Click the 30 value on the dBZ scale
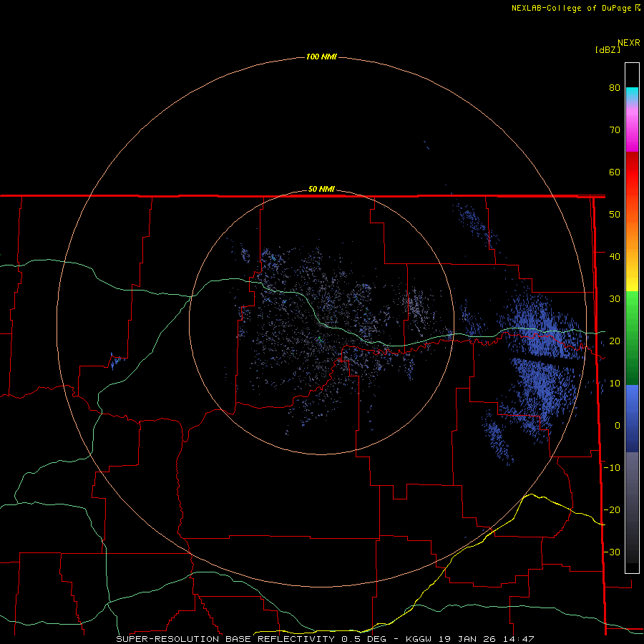The width and height of the screenshot is (644, 644). (x=615, y=299)
